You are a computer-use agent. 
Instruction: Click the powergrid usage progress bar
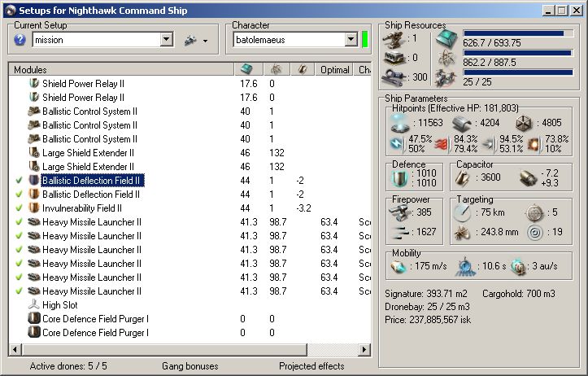pyautogui.click(x=518, y=53)
